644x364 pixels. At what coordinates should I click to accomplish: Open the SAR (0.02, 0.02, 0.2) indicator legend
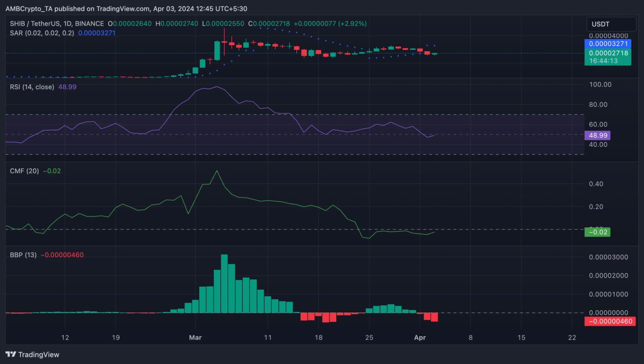[x=42, y=33]
